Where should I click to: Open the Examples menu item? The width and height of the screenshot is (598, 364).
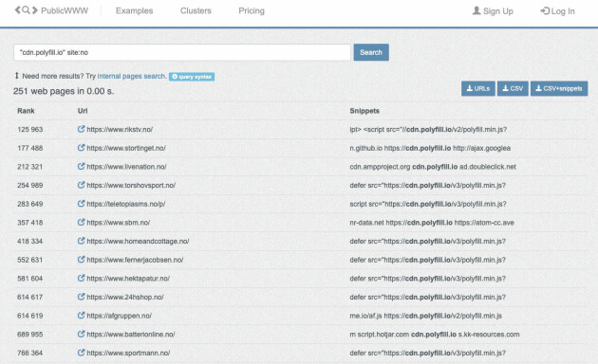pos(134,11)
